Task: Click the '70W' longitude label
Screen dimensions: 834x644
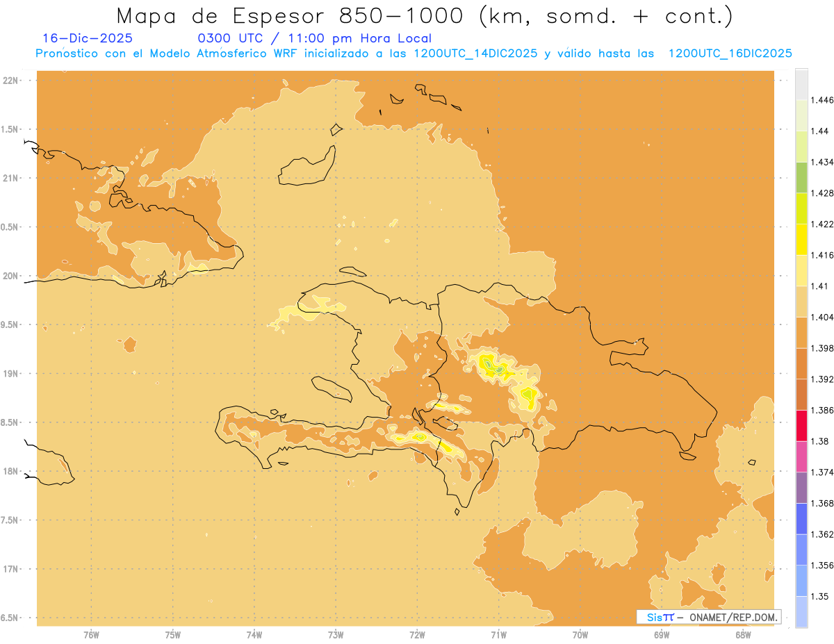Action: tap(580, 634)
